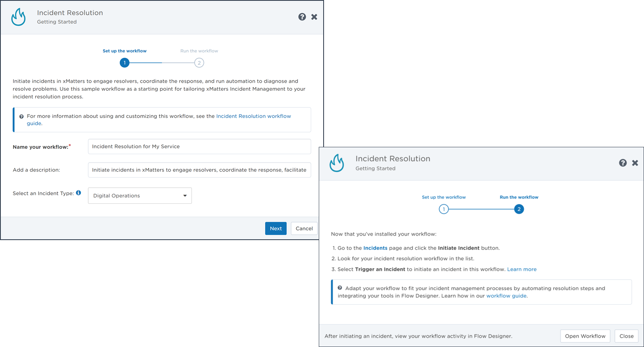Click the 'Look for your incident resolution workflow' step

[406, 259]
